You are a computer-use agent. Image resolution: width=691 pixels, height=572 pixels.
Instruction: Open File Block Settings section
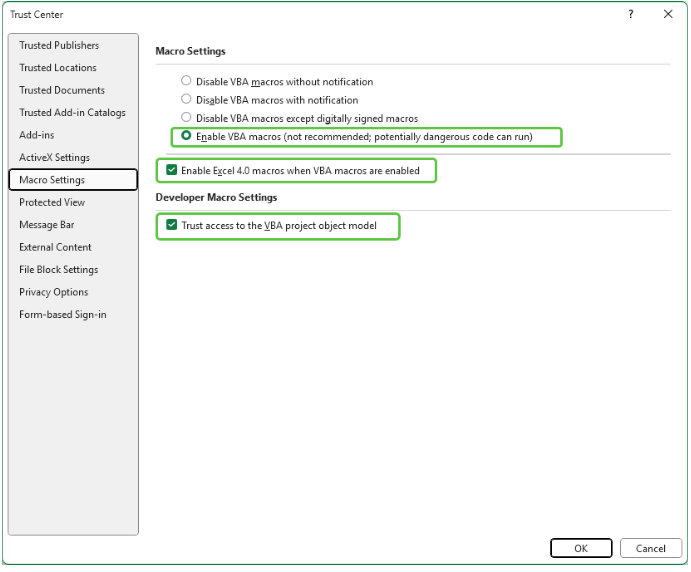click(x=58, y=270)
